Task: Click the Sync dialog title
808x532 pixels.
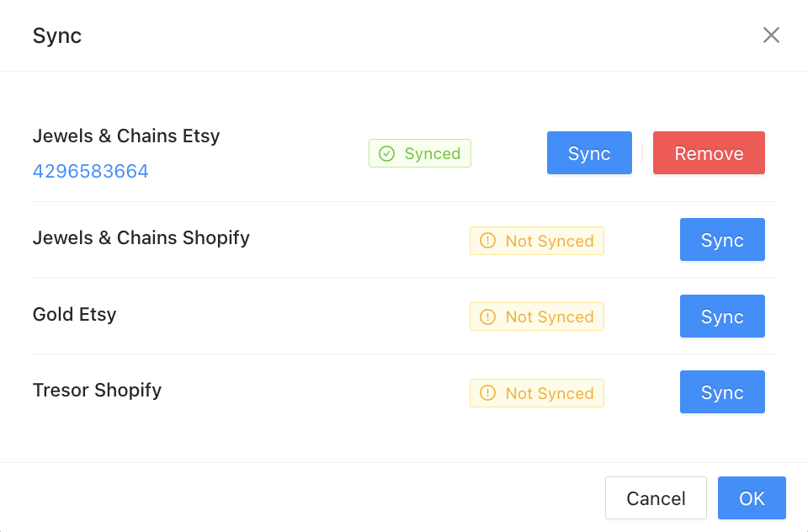Action: click(x=57, y=36)
